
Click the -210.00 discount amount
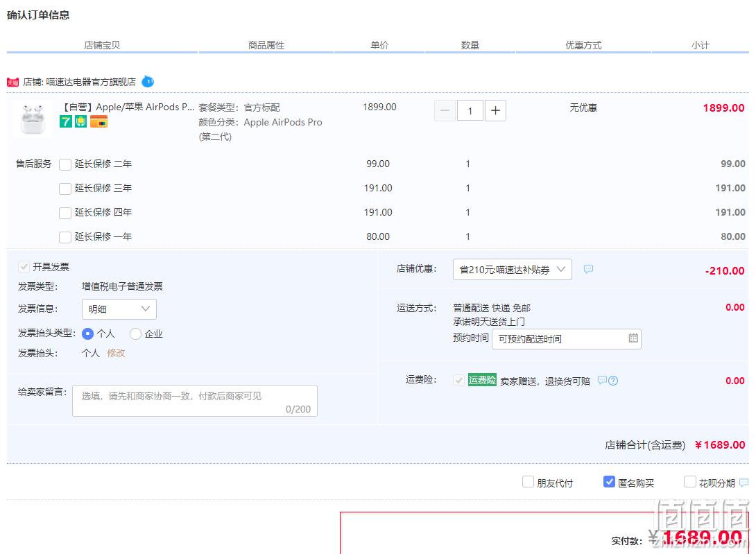tap(725, 271)
